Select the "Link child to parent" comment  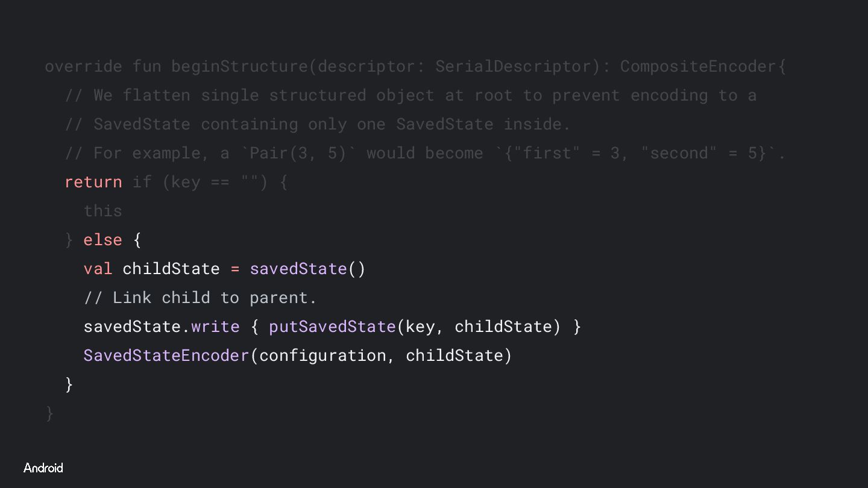click(x=200, y=298)
